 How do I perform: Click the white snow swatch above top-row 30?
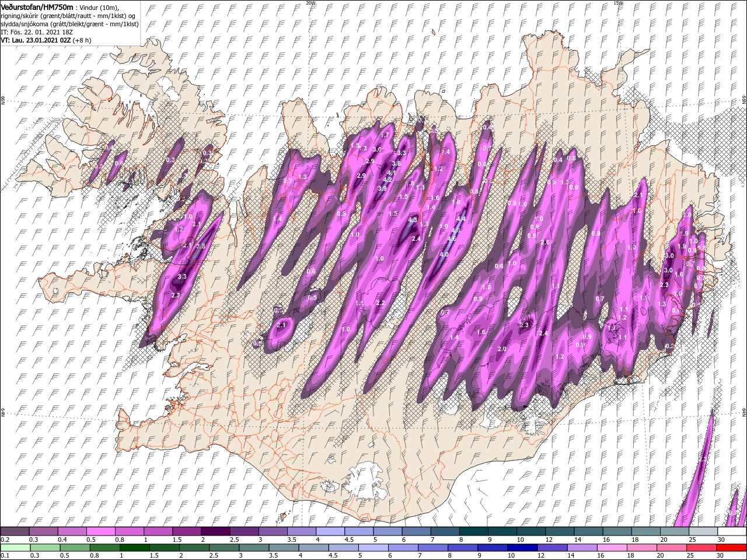point(731,531)
